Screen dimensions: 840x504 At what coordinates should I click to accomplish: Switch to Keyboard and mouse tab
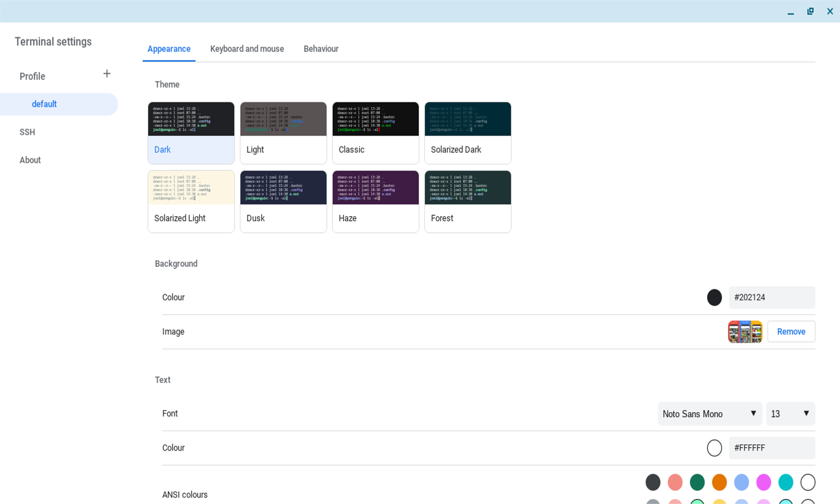(247, 49)
